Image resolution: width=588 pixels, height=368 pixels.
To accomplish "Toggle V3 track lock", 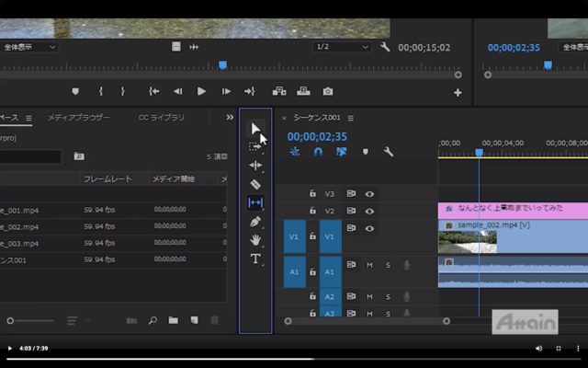I will pyautogui.click(x=312, y=193).
